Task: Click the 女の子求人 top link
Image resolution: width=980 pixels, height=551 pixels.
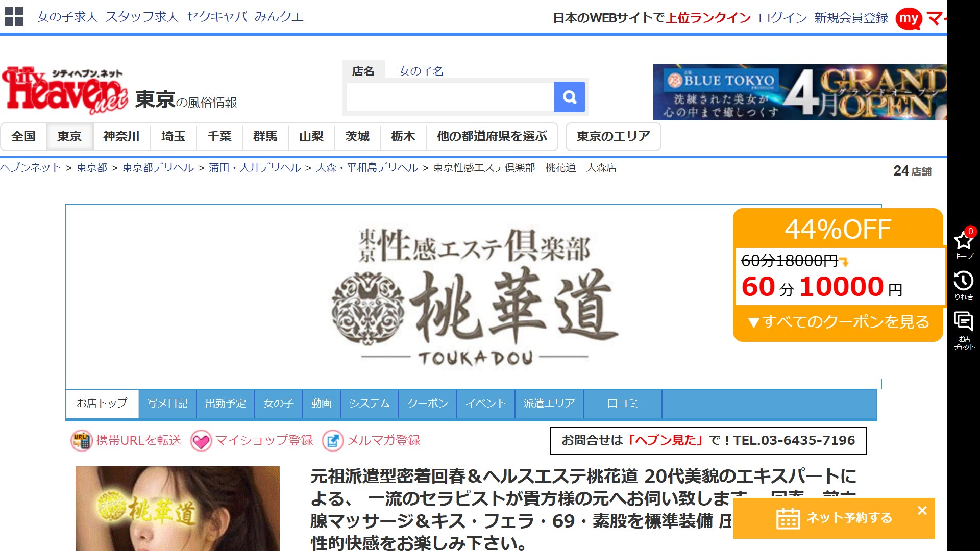Action: click(67, 17)
